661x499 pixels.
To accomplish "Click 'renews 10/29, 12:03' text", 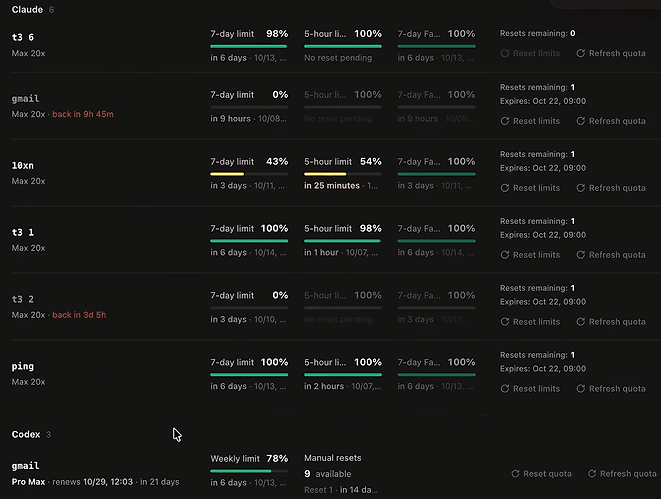I will pos(92,482).
